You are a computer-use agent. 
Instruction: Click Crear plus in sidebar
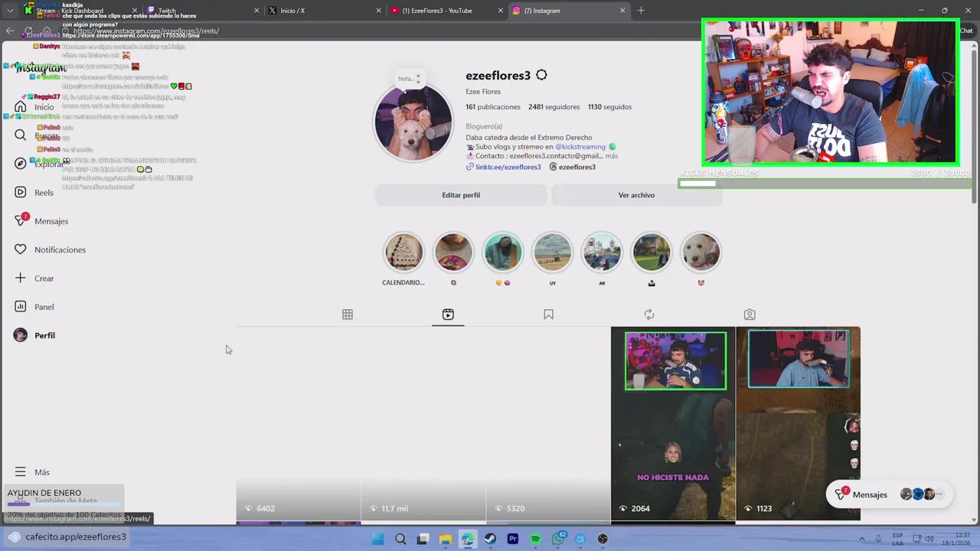coord(34,279)
